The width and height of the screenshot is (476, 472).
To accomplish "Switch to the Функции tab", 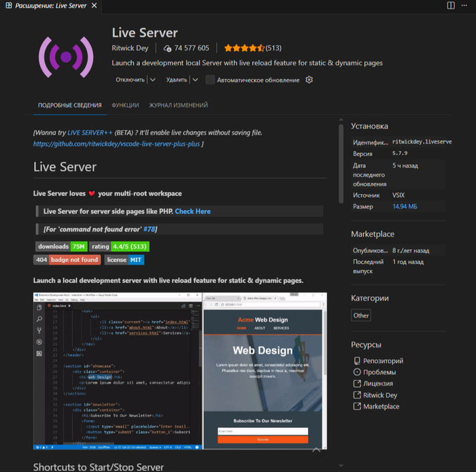I will tap(125, 105).
